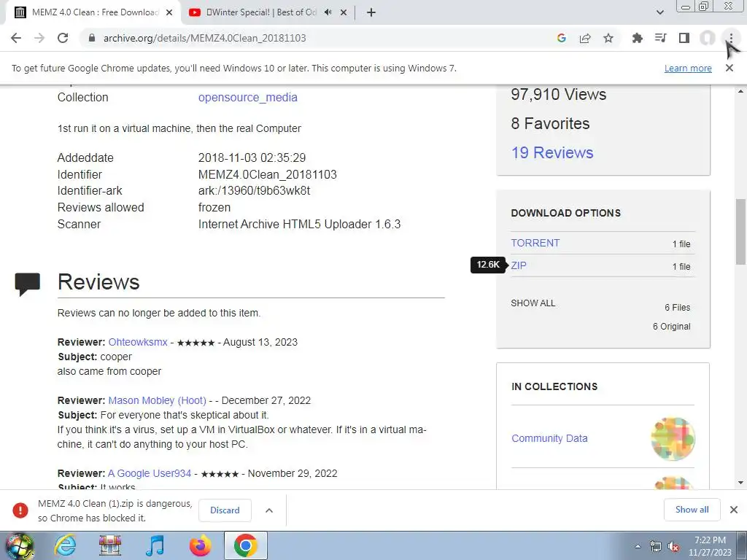Open reviewer Ohteowksmx profile
This screenshot has width=747, height=560.
[x=138, y=343]
